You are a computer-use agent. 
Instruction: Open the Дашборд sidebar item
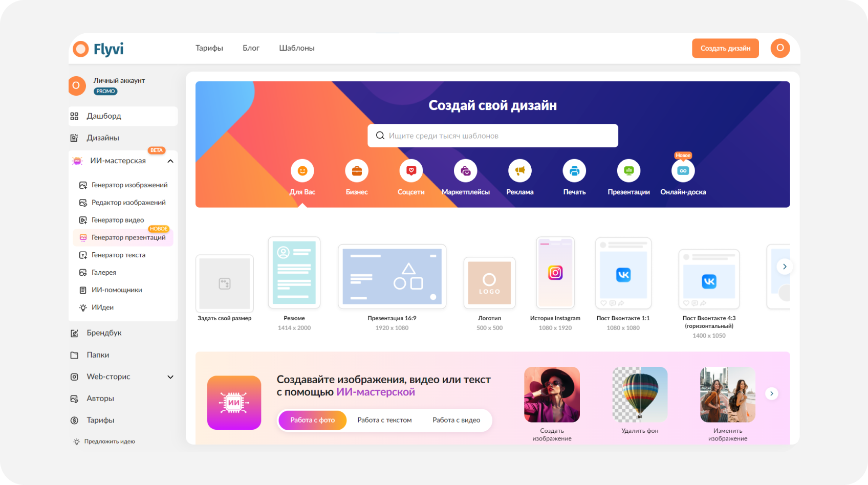point(123,116)
